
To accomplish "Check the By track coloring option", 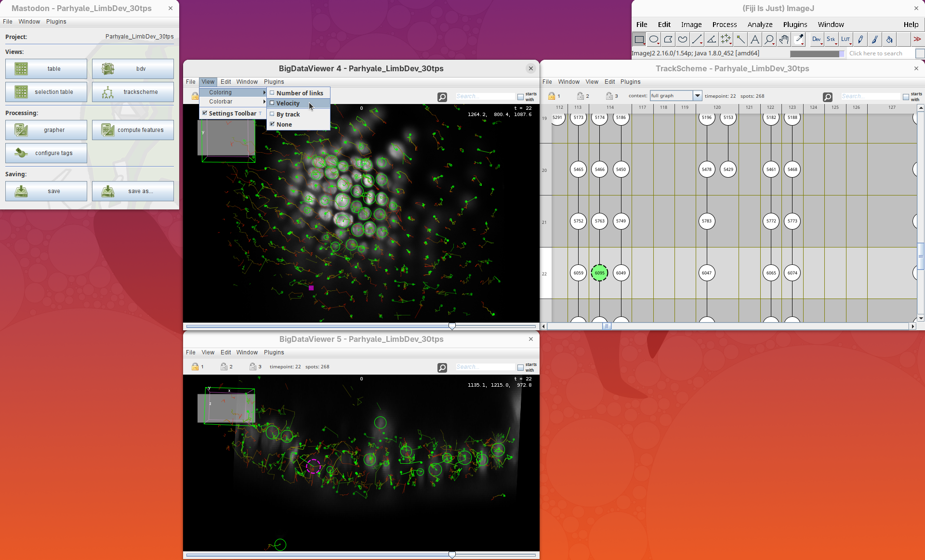I will tap(272, 114).
